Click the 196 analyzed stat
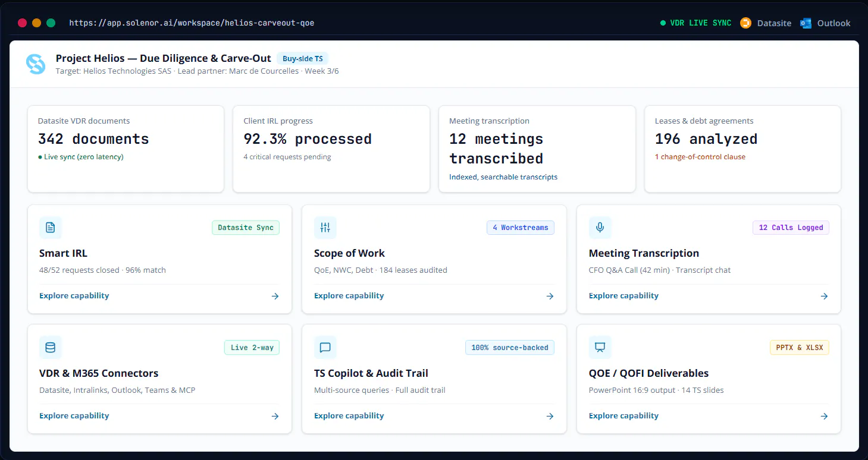This screenshot has width=868, height=460. coord(706,139)
